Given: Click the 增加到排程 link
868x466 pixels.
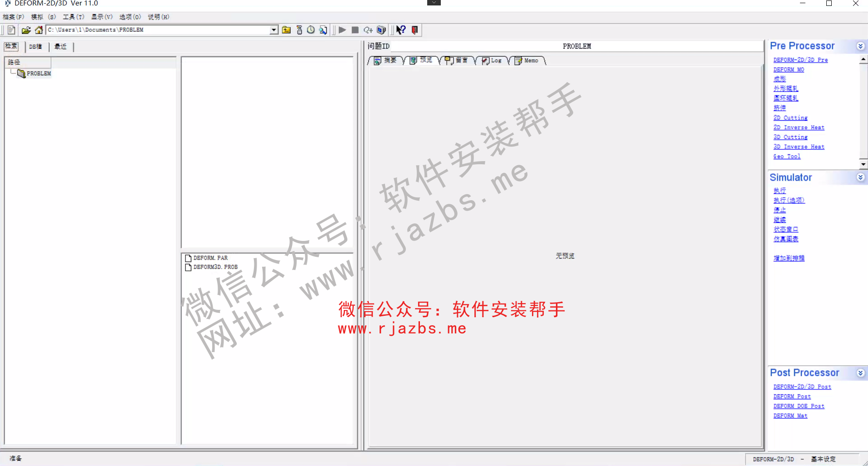Looking at the screenshot, I should click(x=789, y=258).
